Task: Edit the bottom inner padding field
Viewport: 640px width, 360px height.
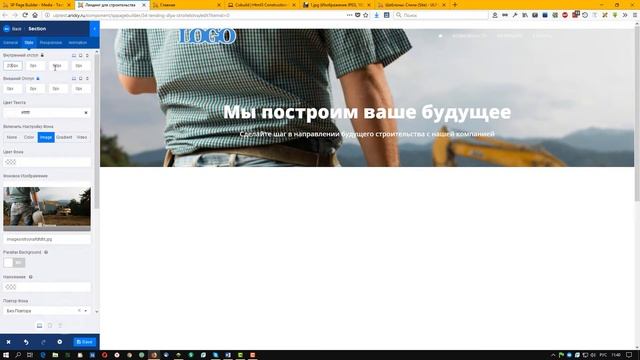Action: point(58,65)
